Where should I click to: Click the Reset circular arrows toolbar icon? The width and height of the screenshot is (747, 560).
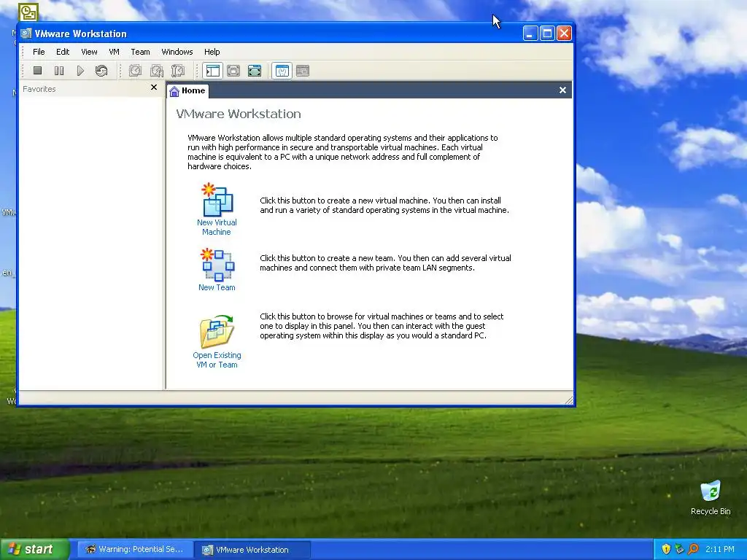(x=101, y=71)
